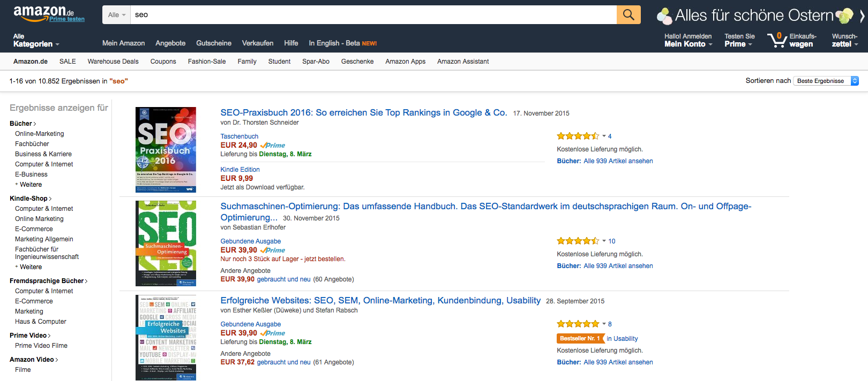Click in Usability bestseller category link

coord(622,339)
